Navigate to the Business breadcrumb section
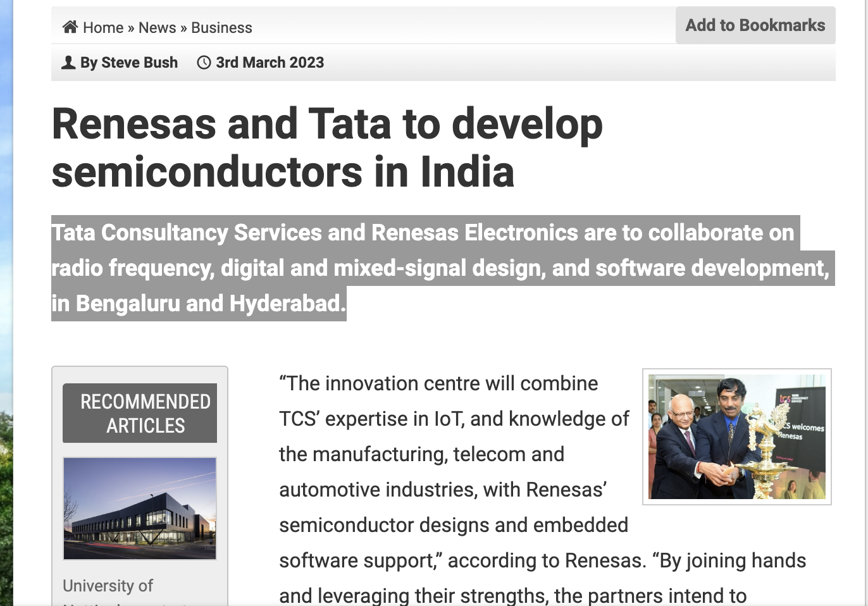 point(221,28)
